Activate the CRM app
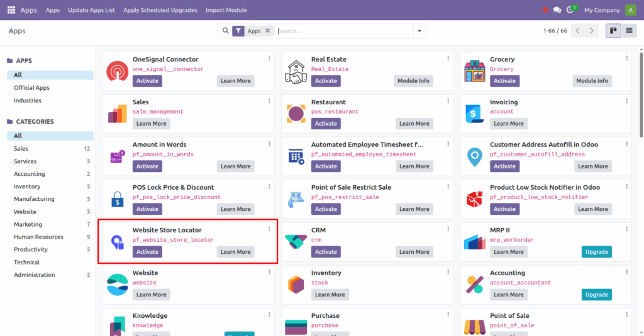Image resolution: width=644 pixels, height=336 pixels. click(x=326, y=252)
